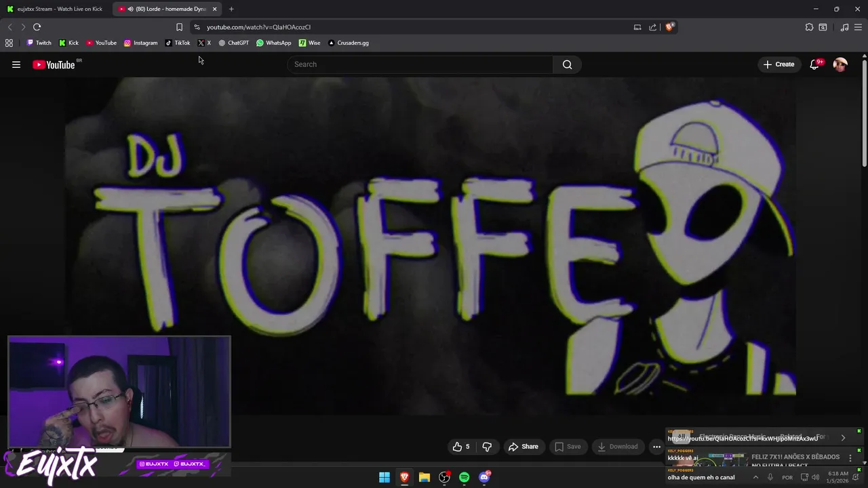This screenshot has height=488, width=868.
Task: Click the install app icon in address bar
Action: coord(637,27)
